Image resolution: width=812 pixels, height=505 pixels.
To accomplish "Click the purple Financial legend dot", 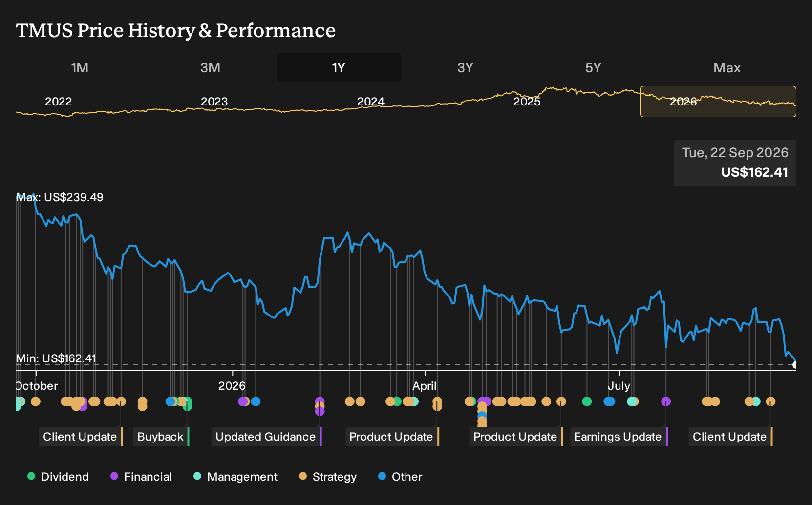I will [x=114, y=476].
